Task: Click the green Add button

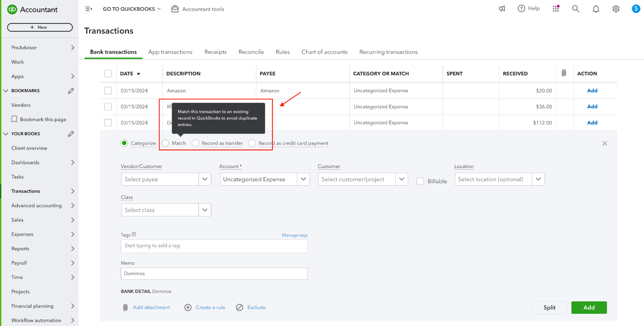Action: click(x=589, y=308)
